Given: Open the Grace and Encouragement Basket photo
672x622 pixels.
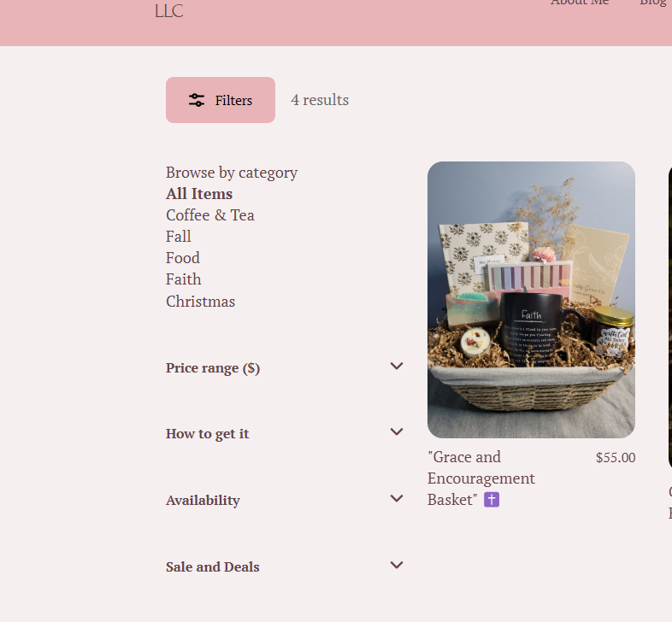Looking at the screenshot, I should 531,300.
